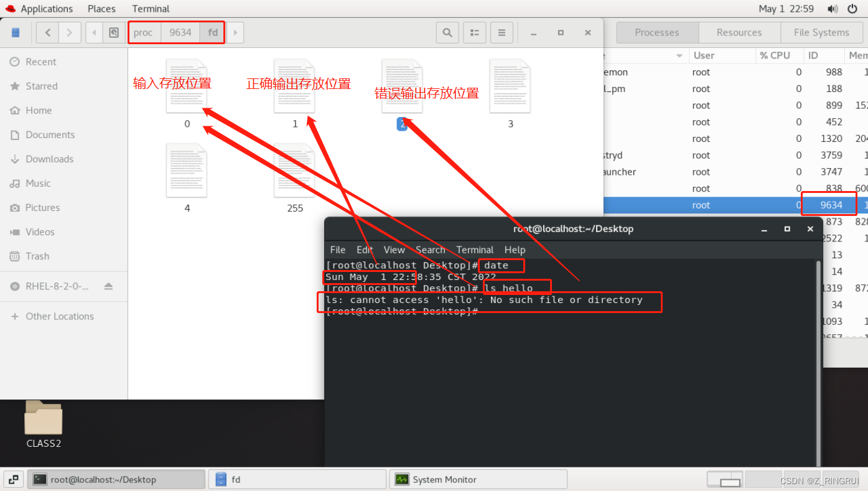This screenshot has width=868, height=491.
Task: Open the terminal Edit menu
Action: coord(365,250)
